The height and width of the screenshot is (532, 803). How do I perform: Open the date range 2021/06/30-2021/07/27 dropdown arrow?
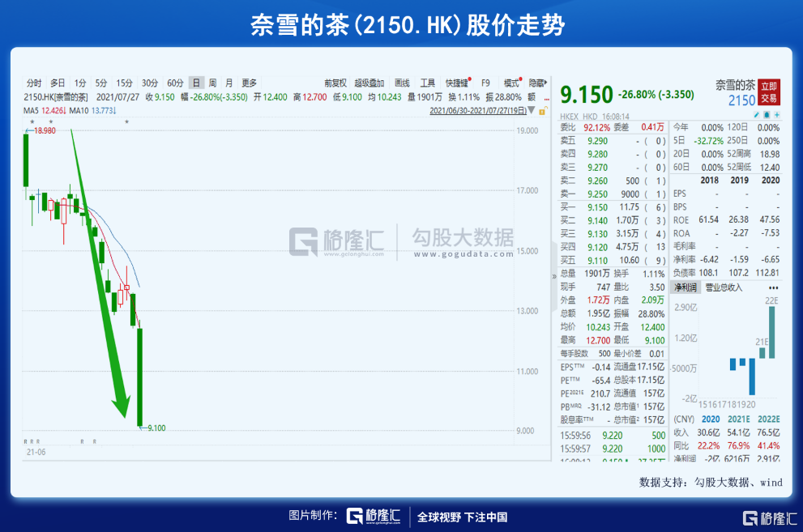pyautogui.click(x=531, y=110)
